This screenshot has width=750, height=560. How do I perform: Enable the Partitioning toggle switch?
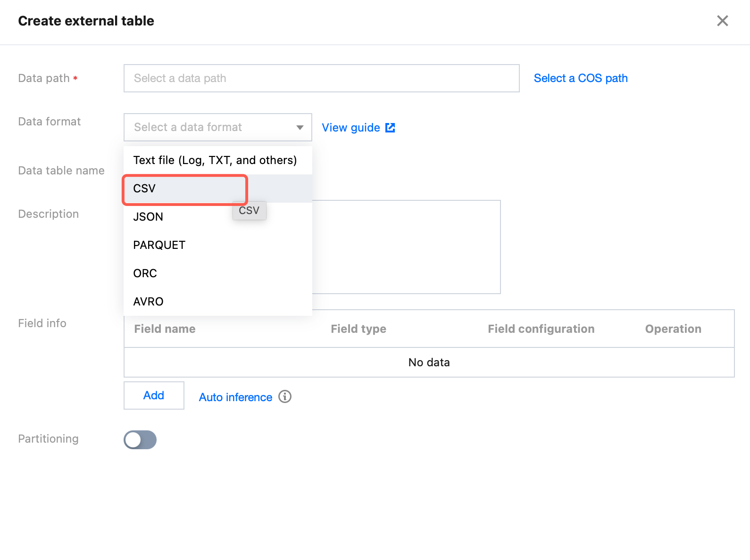[140, 440]
